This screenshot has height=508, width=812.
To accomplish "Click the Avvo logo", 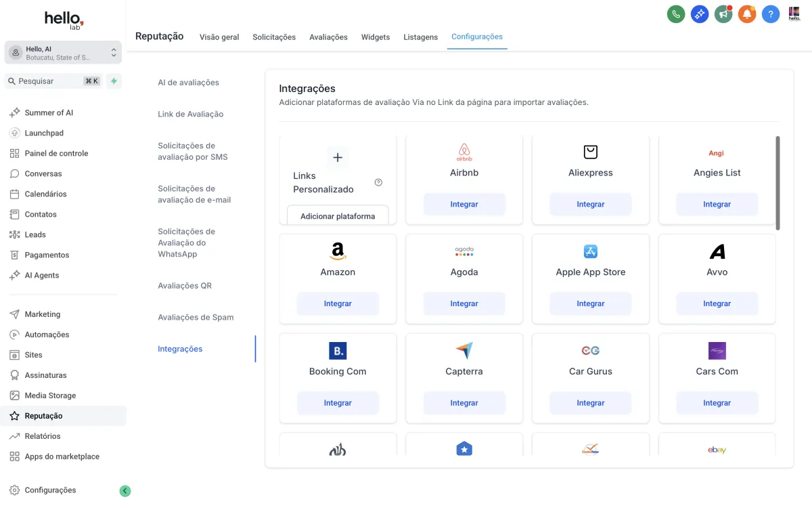I will point(717,251).
